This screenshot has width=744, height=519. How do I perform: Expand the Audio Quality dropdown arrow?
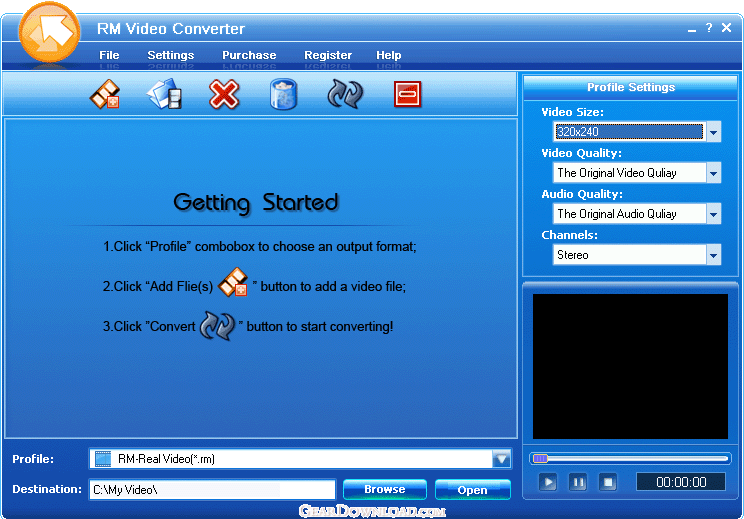pyautogui.click(x=713, y=214)
